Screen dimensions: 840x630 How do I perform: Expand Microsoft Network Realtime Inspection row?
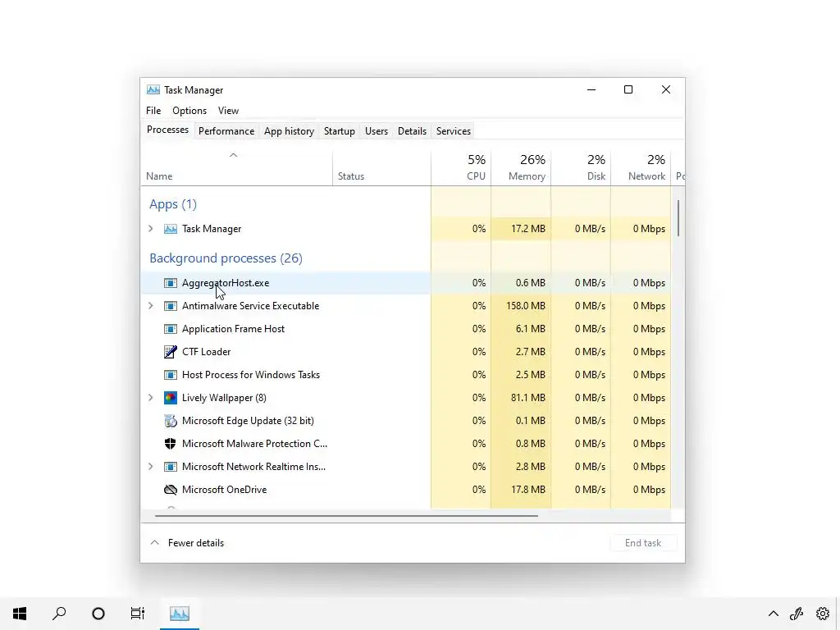[x=151, y=467]
